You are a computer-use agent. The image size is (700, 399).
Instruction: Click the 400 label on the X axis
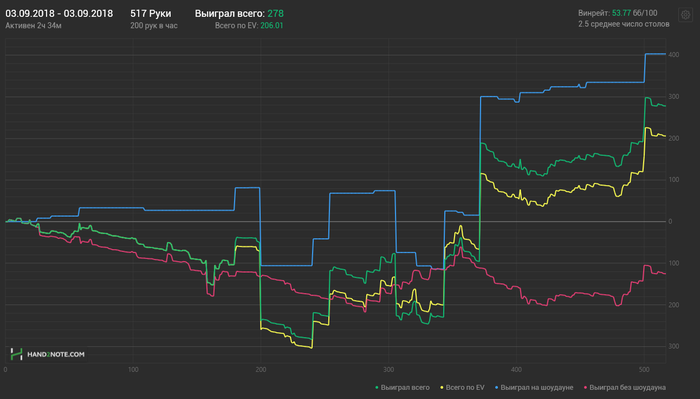(516, 370)
